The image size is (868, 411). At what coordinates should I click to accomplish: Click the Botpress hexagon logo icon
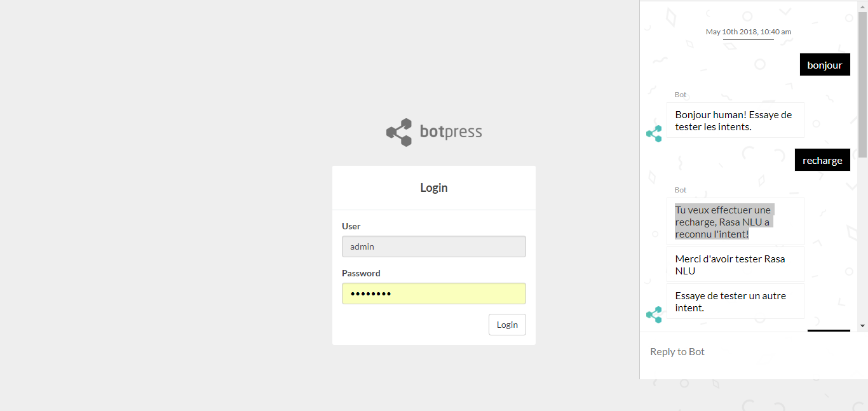pyautogui.click(x=399, y=131)
